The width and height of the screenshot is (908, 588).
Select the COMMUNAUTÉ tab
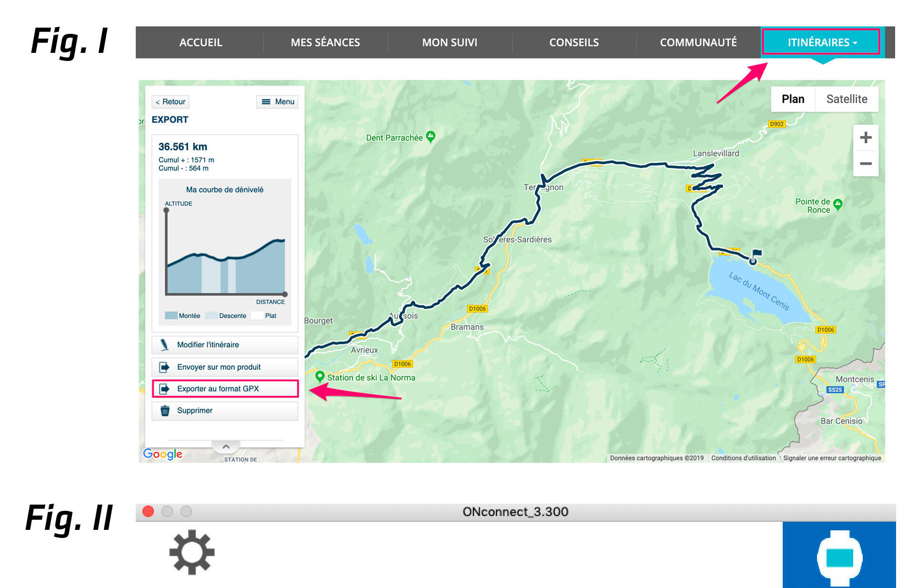698,42
